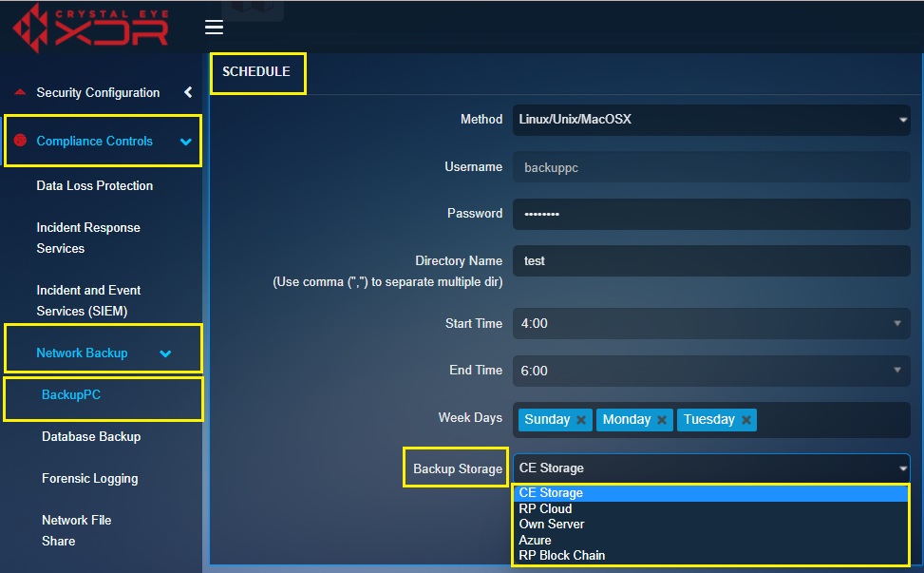Collapse the Compliance Controls chevron
924x573 pixels.
[185, 142]
